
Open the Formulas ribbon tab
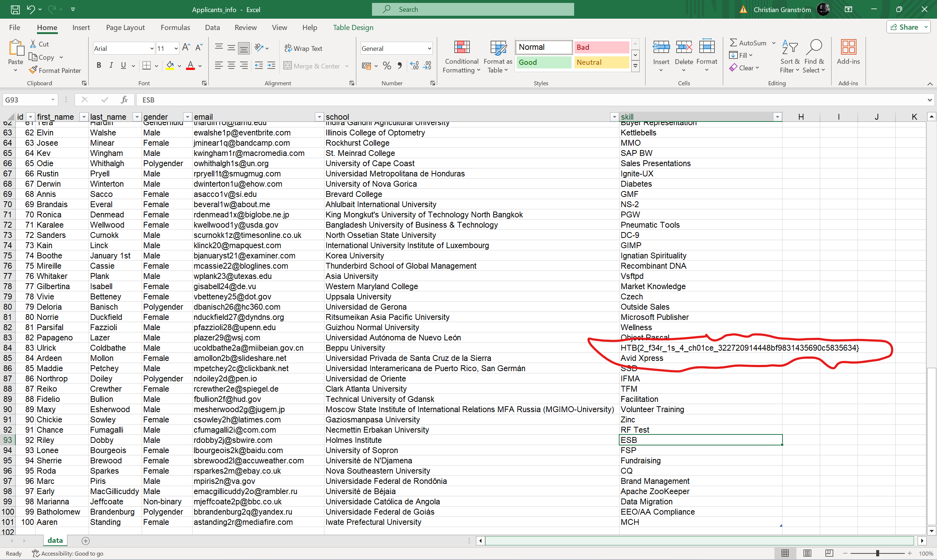[175, 27]
